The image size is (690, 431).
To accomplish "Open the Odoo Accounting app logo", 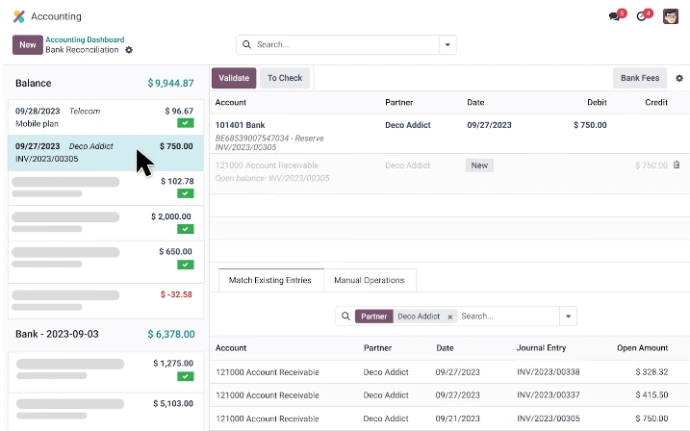I will tap(18, 16).
